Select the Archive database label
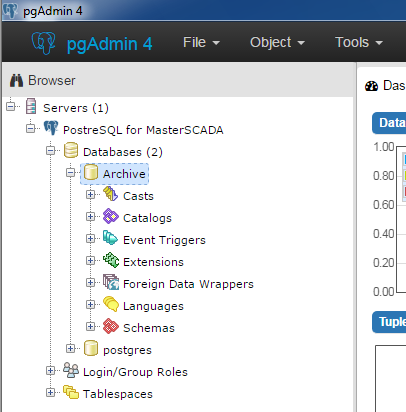This screenshot has width=406, height=412. point(124,174)
